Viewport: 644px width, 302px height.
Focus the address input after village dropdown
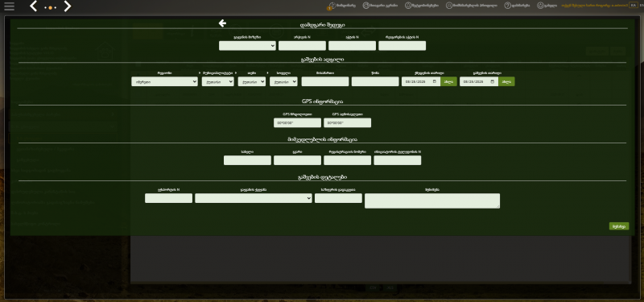pos(325,81)
